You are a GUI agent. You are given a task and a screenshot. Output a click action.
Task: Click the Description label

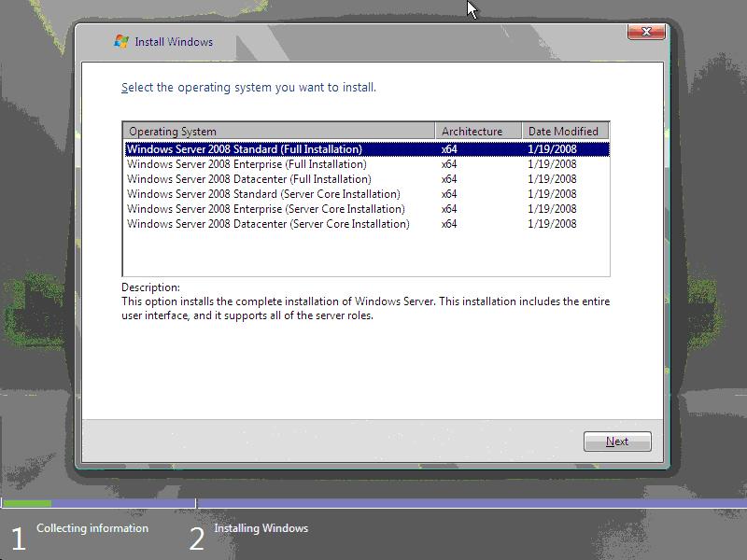150,287
